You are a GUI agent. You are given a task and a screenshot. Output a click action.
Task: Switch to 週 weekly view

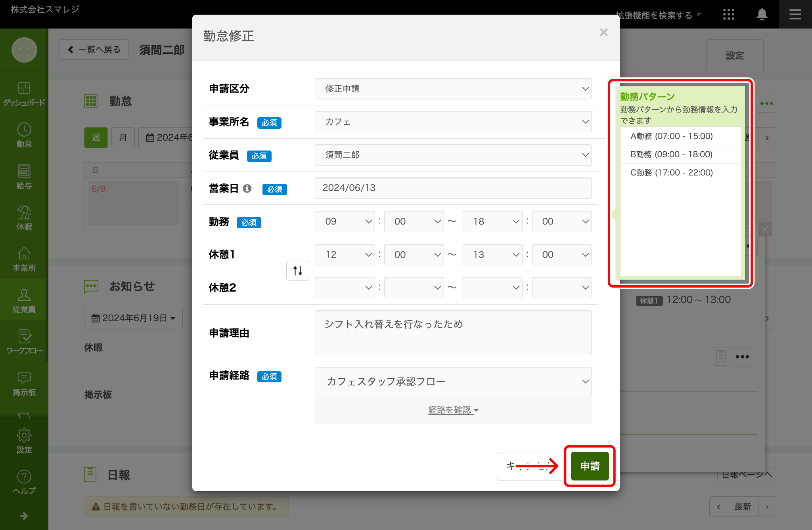(96, 137)
